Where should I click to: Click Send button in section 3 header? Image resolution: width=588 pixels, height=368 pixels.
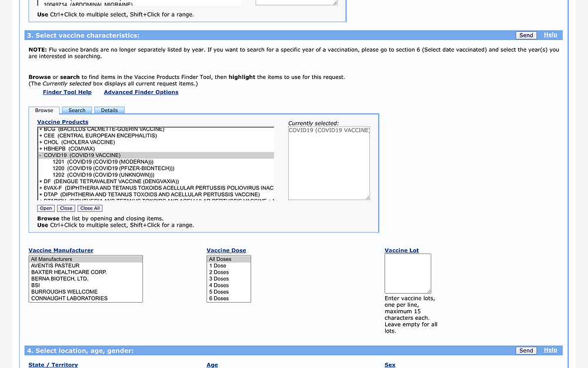click(x=526, y=35)
